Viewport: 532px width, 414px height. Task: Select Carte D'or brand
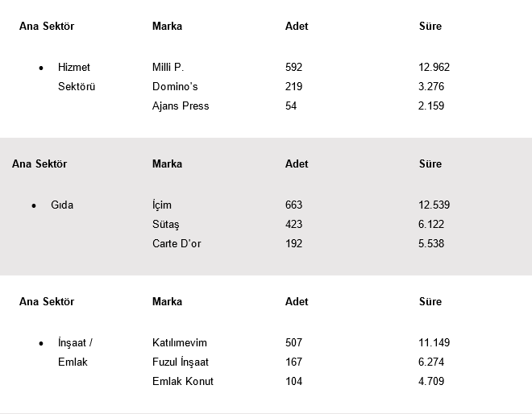[x=177, y=244]
